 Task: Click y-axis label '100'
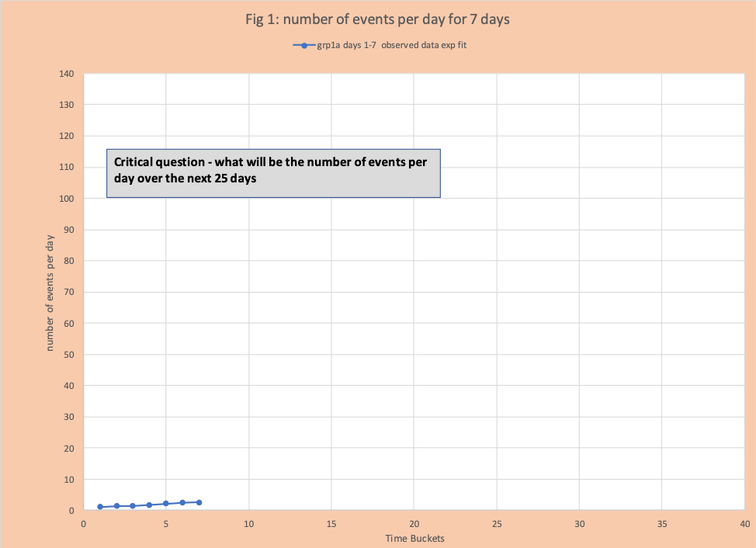67,199
